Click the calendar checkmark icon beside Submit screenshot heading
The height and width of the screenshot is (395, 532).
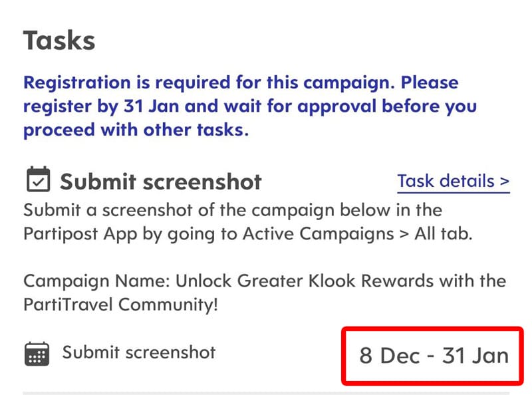click(x=39, y=179)
